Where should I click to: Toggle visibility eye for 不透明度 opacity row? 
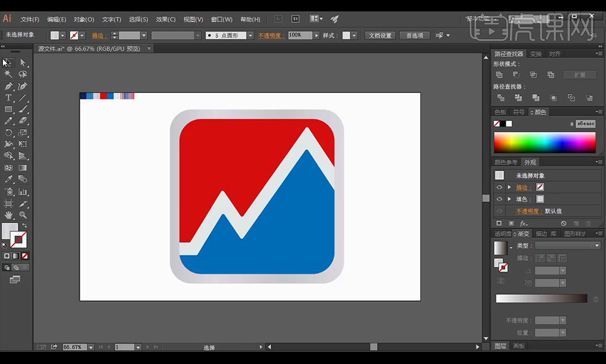[x=499, y=211]
